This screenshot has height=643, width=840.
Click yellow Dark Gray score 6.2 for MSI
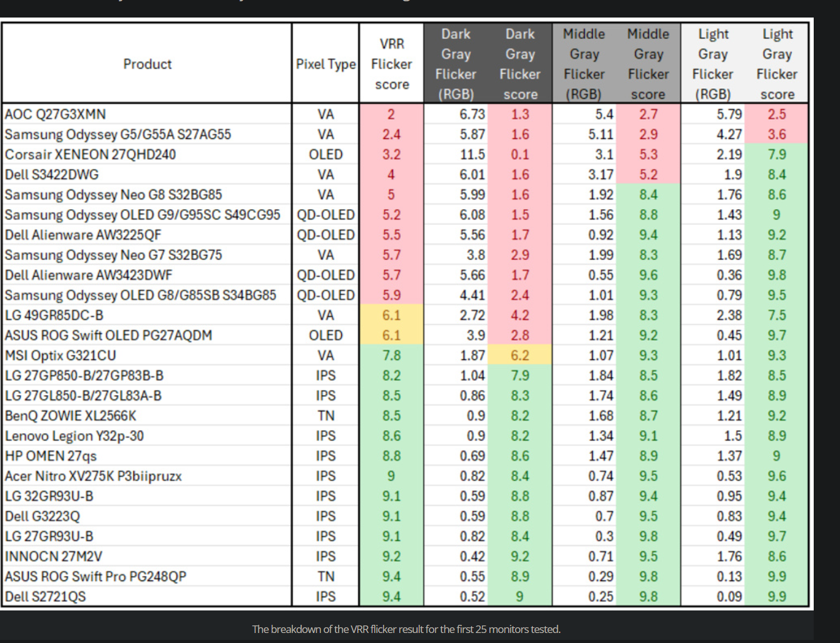[520, 356]
